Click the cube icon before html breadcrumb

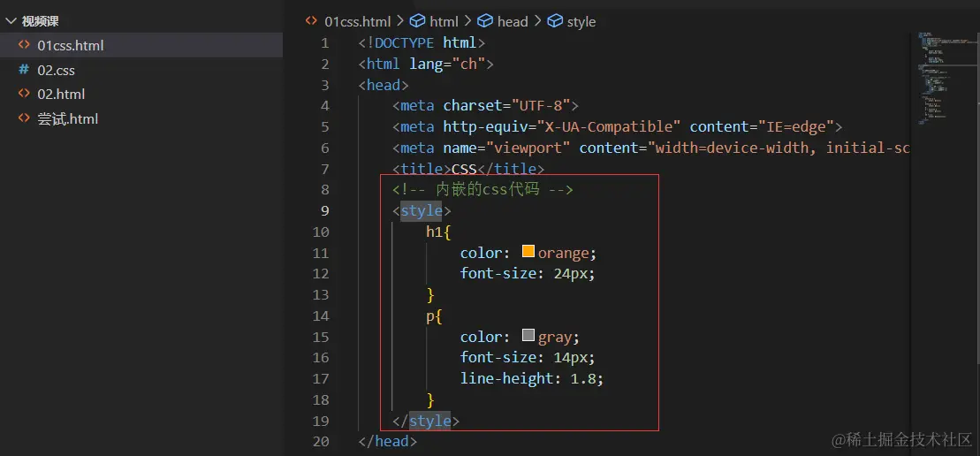click(417, 21)
